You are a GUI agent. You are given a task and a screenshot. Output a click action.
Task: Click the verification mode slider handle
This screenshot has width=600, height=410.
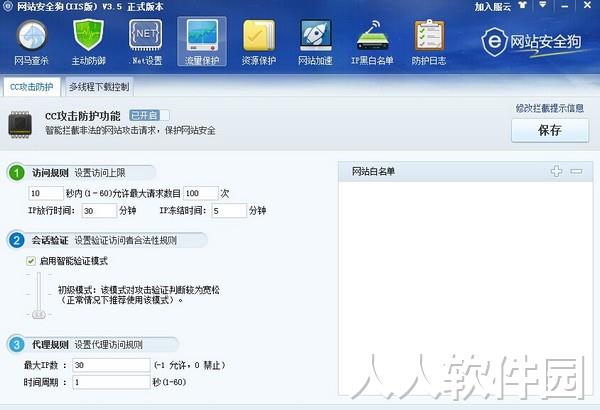click(39, 315)
